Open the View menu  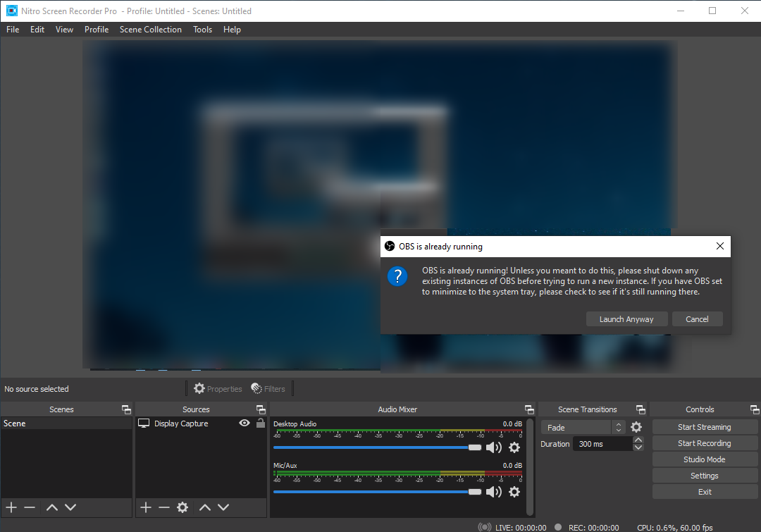tap(65, 30)
